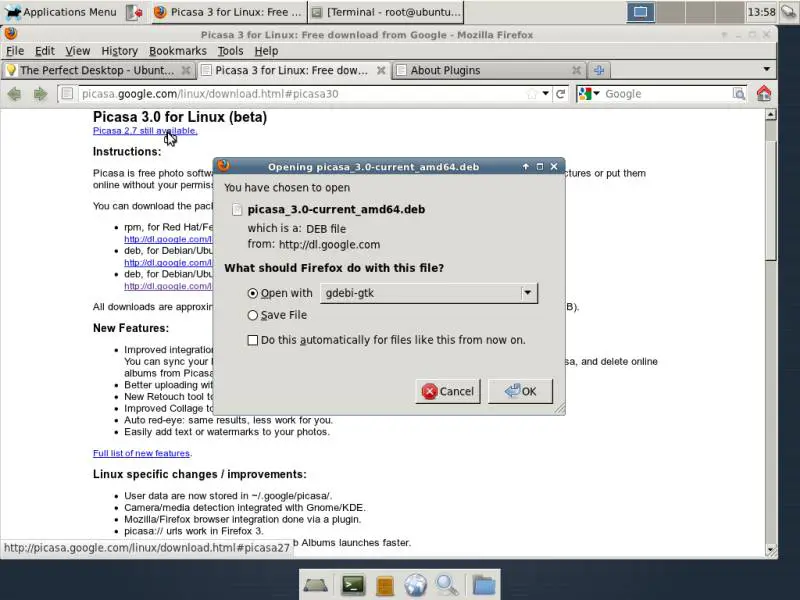Switch to the Terminal window in the taskbar
This screenshot has height=600, width=800.
(386, 12)
